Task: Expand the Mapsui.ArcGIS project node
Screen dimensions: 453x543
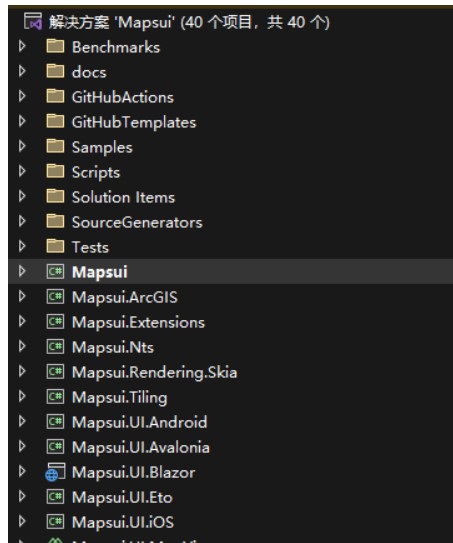Action: point(22,296)
